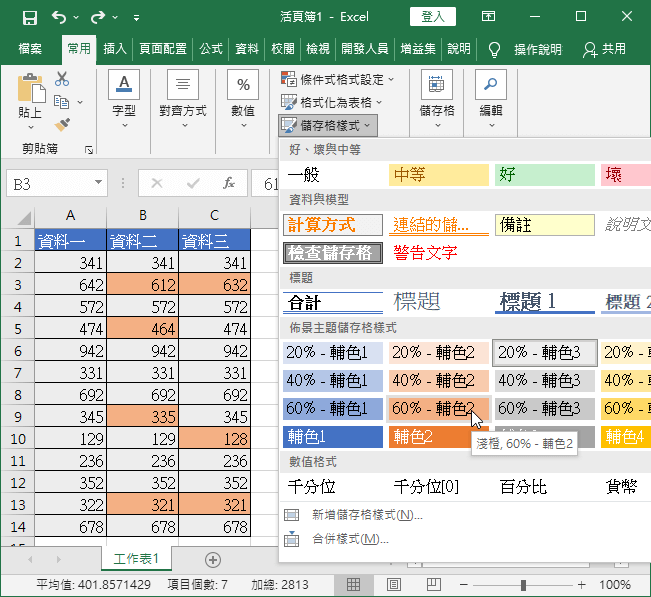Select the 工作表1 sheet tab
Viewport: 651px width, 597px height.
(x=136, y=559)
